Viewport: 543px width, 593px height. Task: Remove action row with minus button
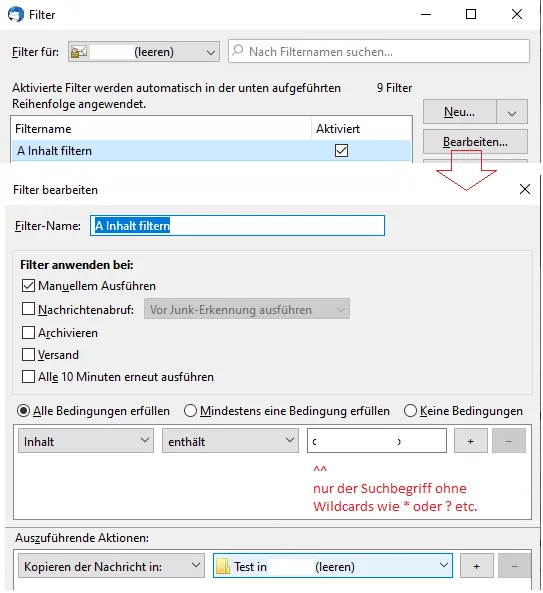[x=514, y=566]
